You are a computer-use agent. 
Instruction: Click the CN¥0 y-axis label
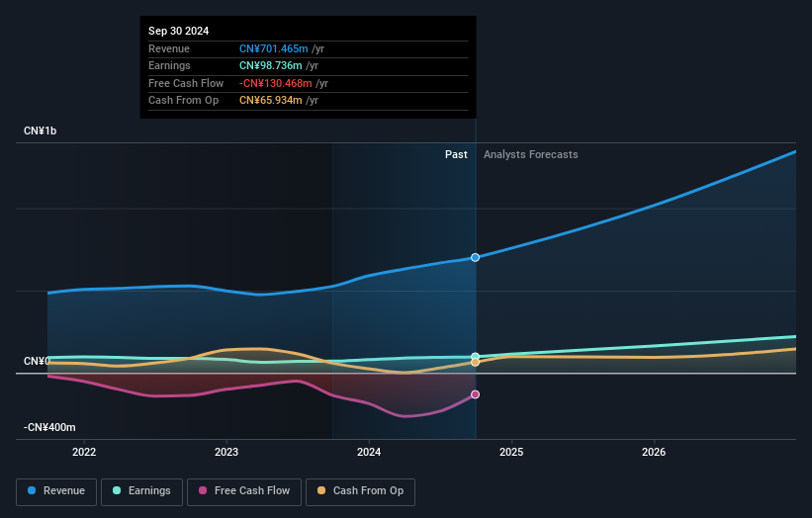click(37, 361)
